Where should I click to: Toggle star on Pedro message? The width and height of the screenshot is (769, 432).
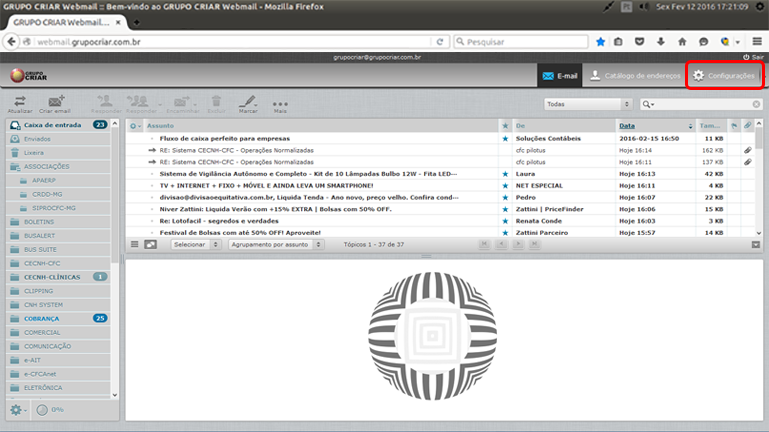point(505,198)
